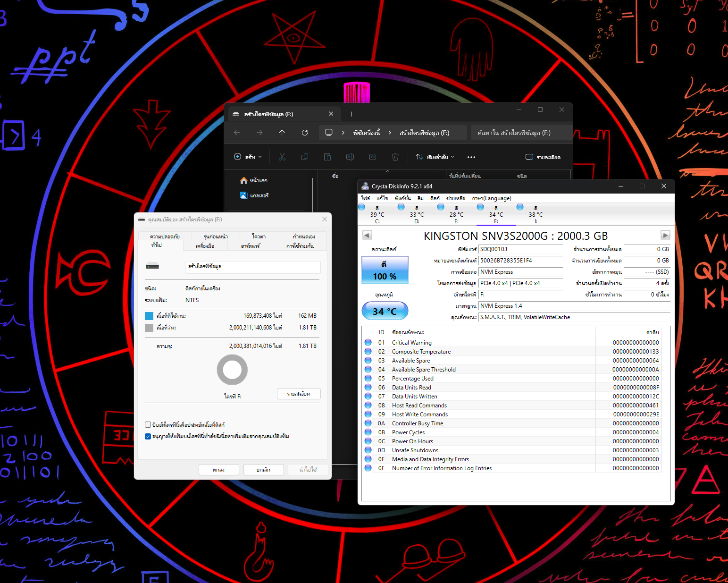Switch to โควตา (Quota) tab in Properties
Screen dimensions: 728x583
(x=259, y=236)
